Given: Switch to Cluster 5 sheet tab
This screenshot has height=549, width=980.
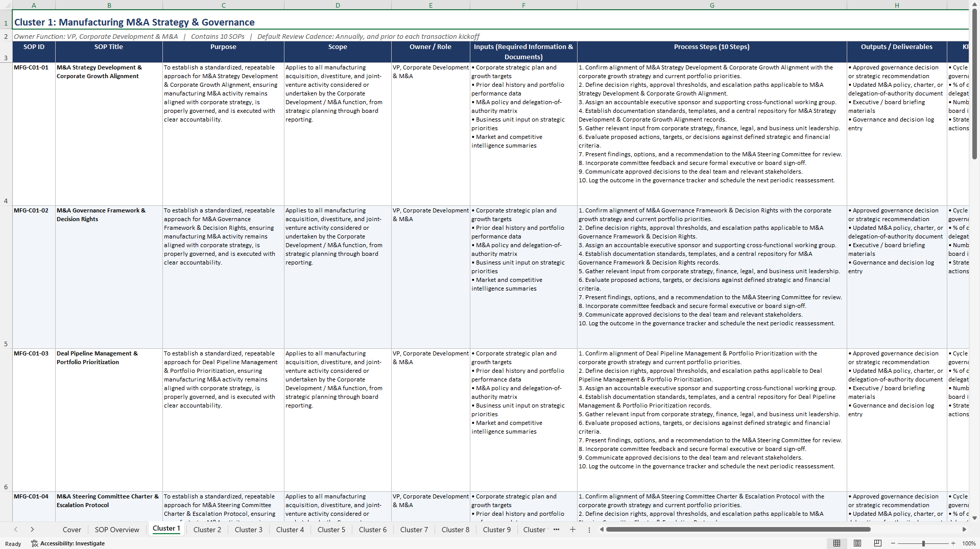Looking at the screenshot, I should (x=331, y=530).
